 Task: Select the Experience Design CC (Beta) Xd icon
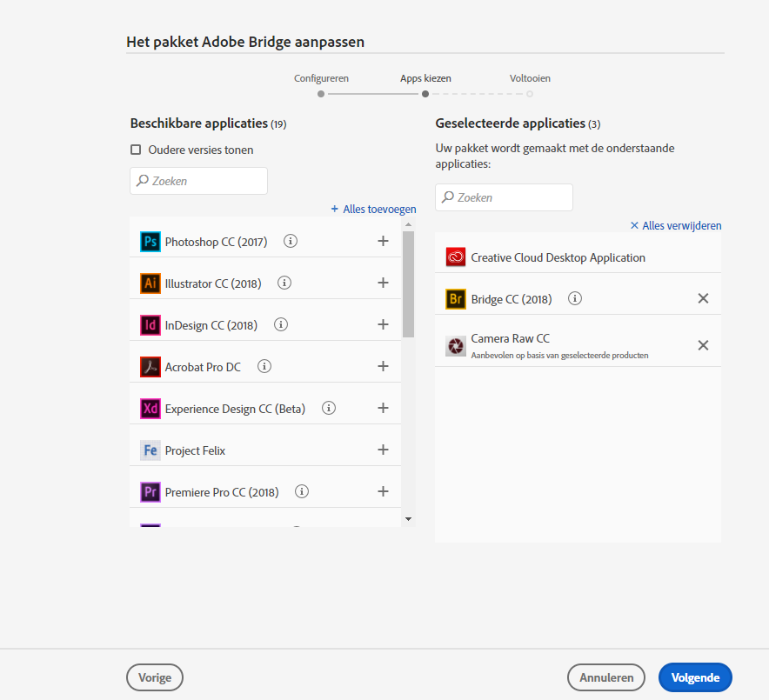pyautogui.click(x=150, y=408)
